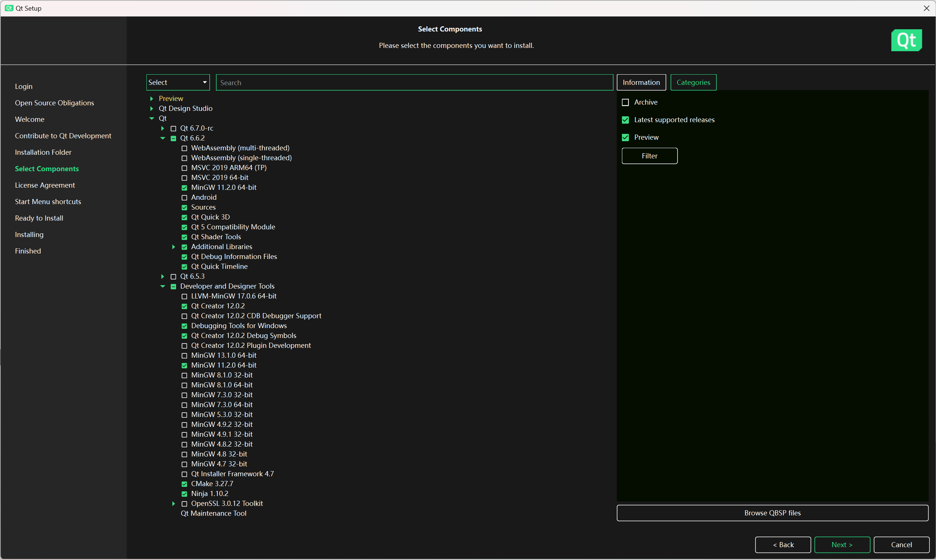Image resolution: width=936 pixels, height=560 pixels.
Task: Uncheck Qt Quick Timeline
Action: [x=184, y=267]
